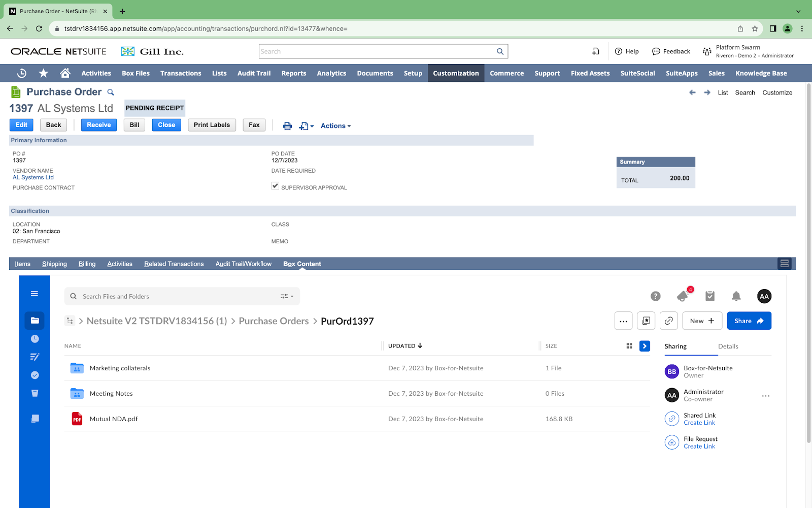Switch to Box grid view icon

coord(629,346)
